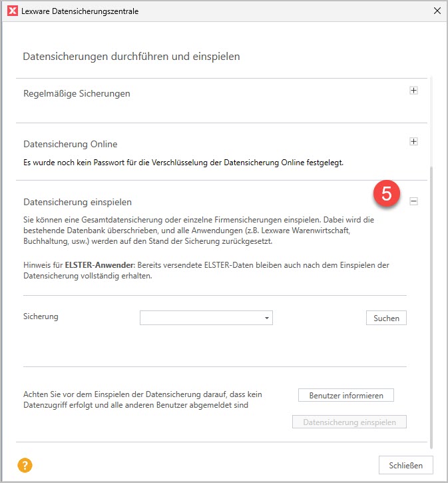
Task: Click the orange help question mark icon
Action: 26,465
